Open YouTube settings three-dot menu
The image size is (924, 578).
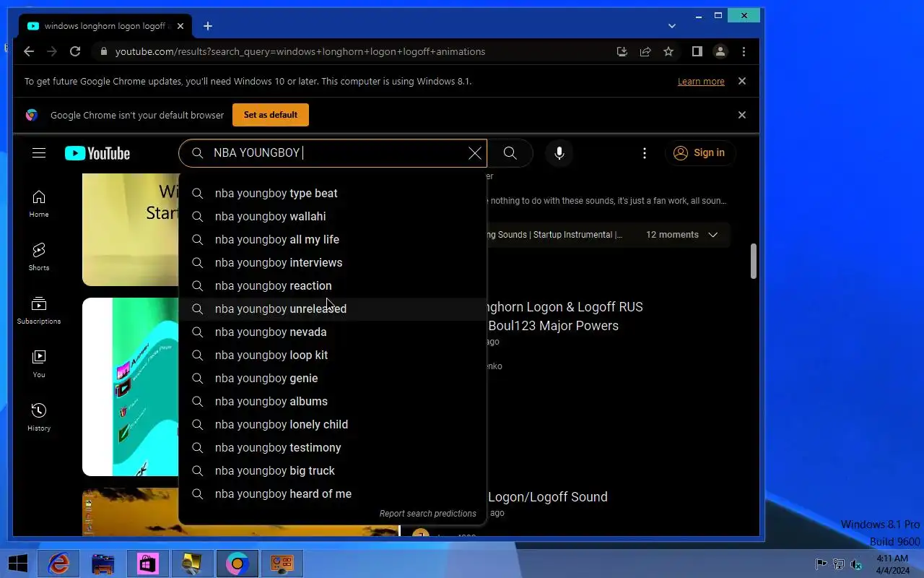(x=645, y=153)
